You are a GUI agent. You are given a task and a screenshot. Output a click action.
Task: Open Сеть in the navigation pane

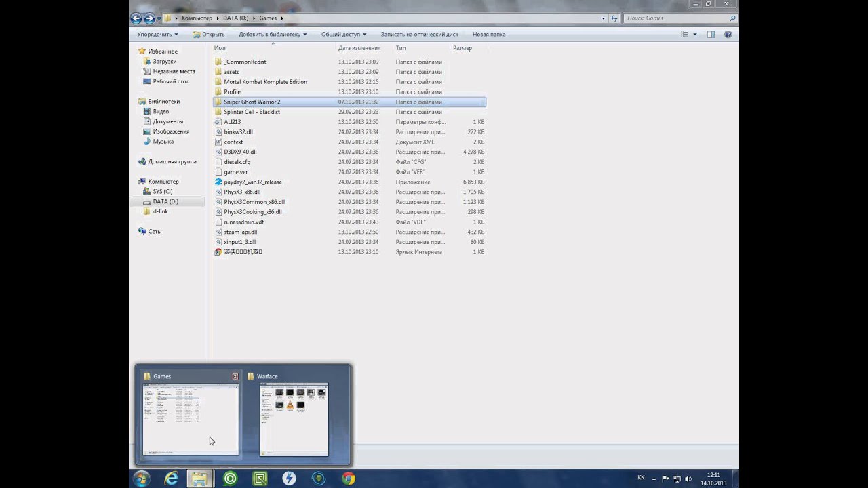click(x=155, y=231)
